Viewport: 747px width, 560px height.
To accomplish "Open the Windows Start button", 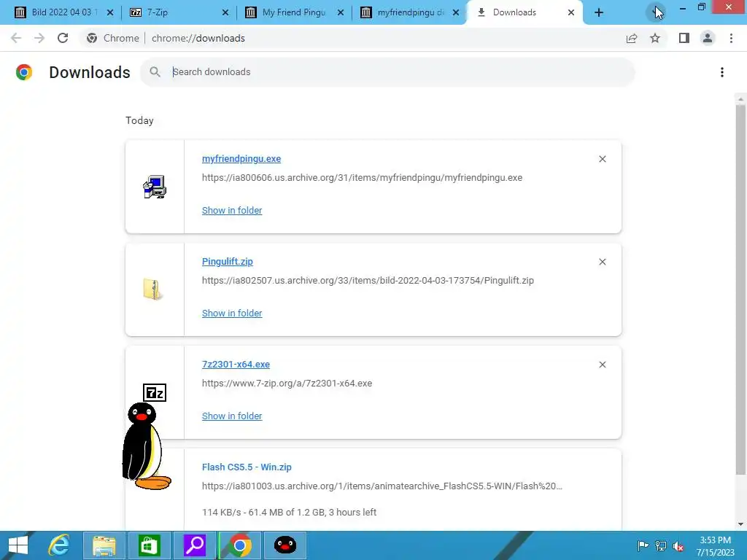I will 18,545.
